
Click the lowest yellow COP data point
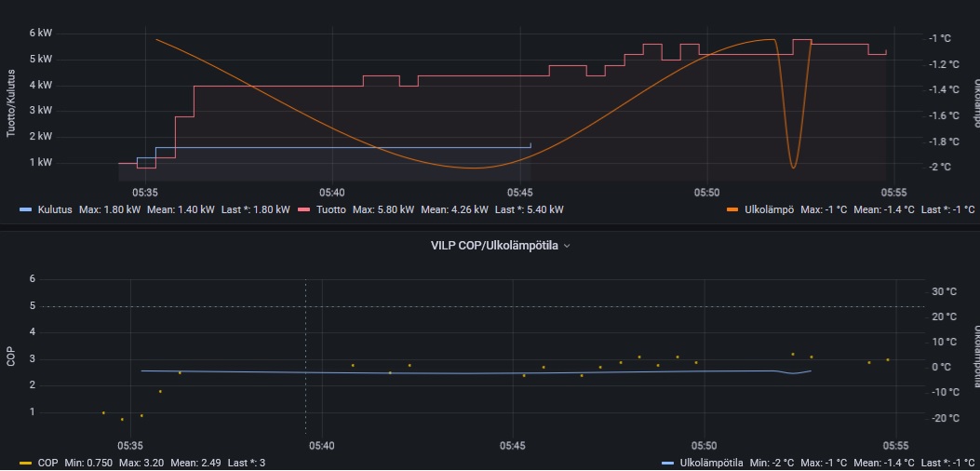122,420
